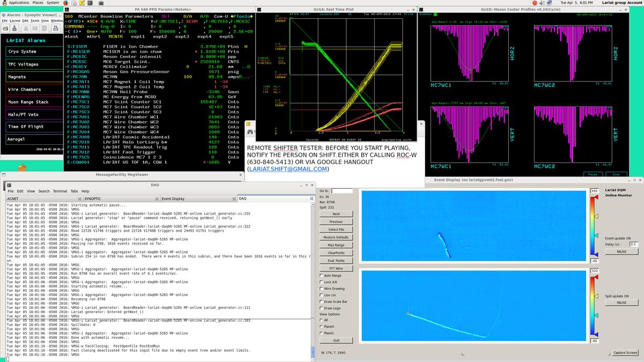Click the Go to event input field

tap(342, 190)
